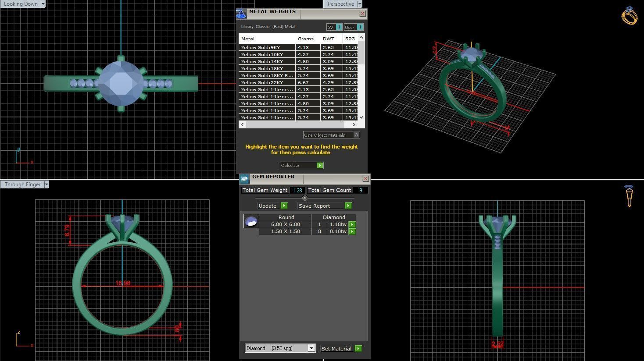
Task: Click the Metal Weights scale icon
Action: (241, 14)
